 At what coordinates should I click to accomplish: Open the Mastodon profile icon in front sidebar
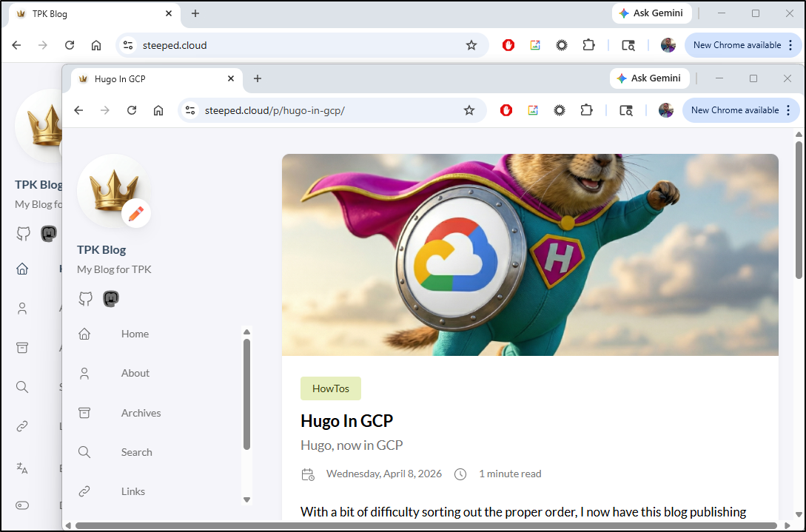coord(110,299)
